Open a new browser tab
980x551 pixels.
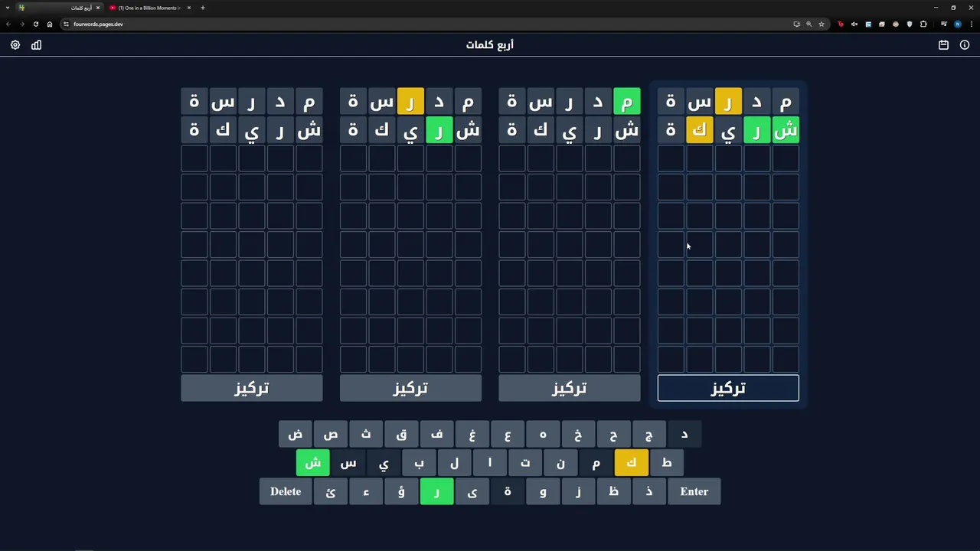[x=203, y=8]
